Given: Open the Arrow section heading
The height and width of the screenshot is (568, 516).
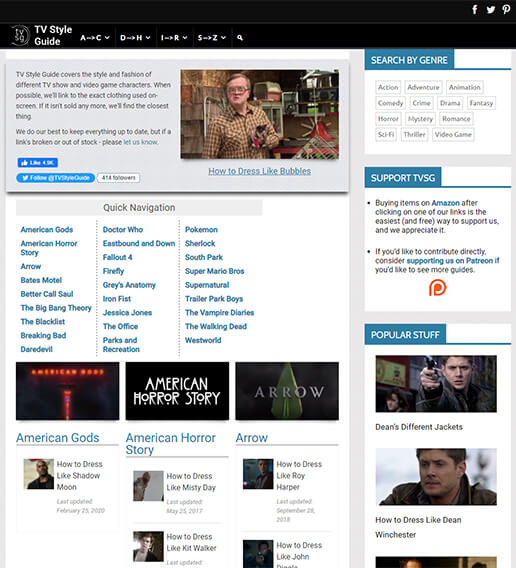Looking at the screenshot, I should [251, 438].
